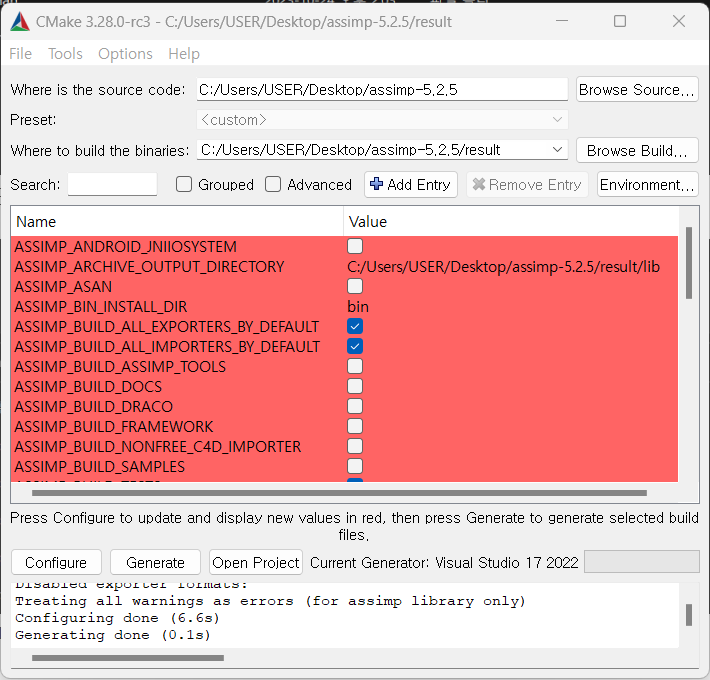Image resolution: width=710 pixels, height=680 pixels.
Task: Check ASSIMP_BUILD_DRACO option
Action: [x=355, y=406]
